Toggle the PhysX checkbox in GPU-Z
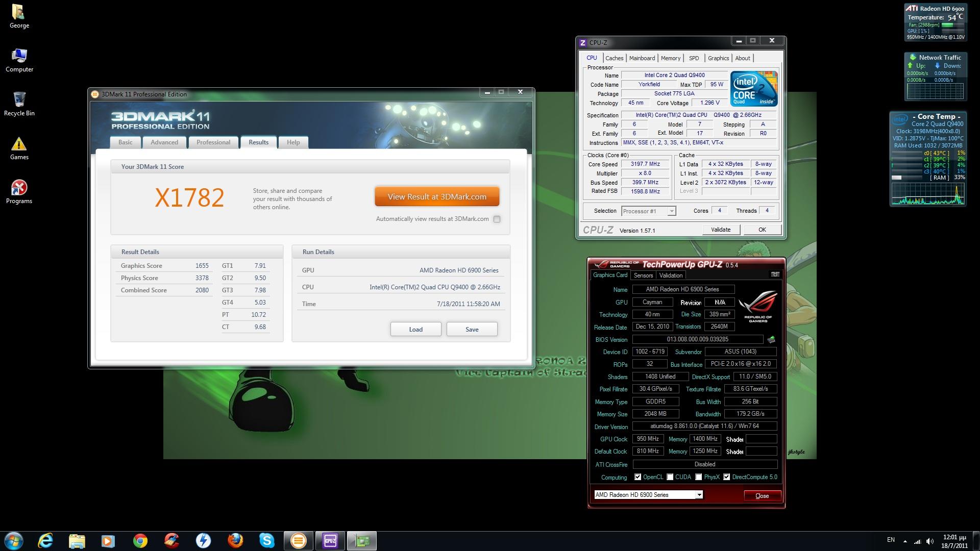The image size is (980, 551). pyautogui.click(x=698, y=477)
